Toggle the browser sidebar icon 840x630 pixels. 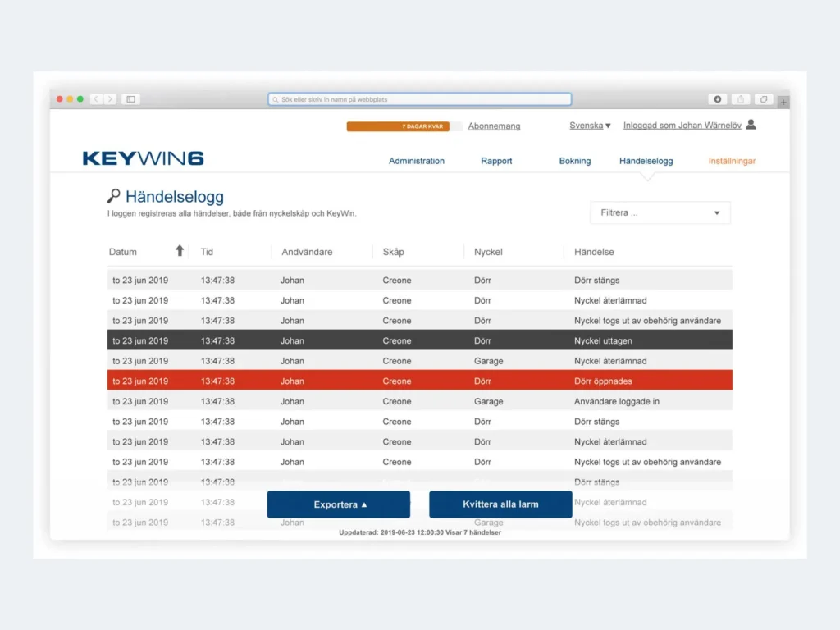click(130, 99)
